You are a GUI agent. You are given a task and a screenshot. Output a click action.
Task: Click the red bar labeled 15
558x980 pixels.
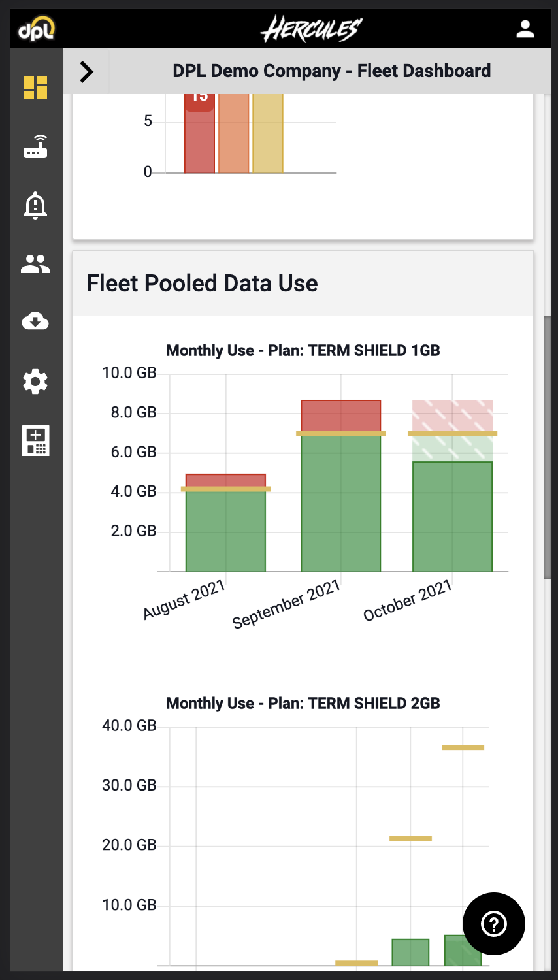point(199,133)
